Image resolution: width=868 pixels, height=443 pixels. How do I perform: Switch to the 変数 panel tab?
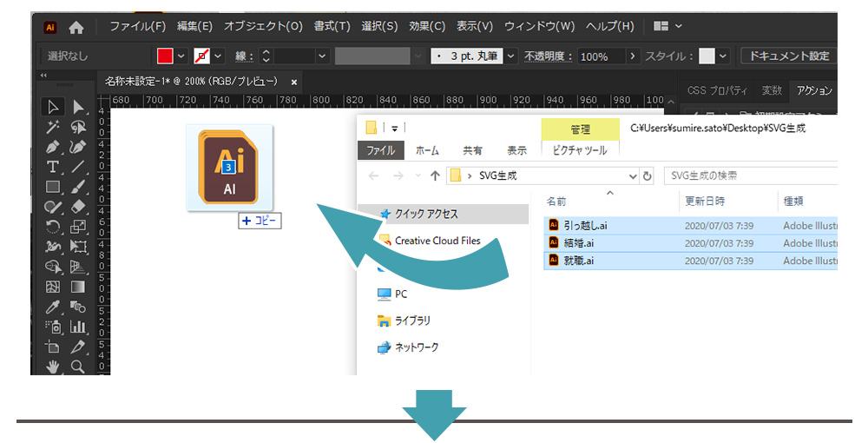(x=772, y=90)
